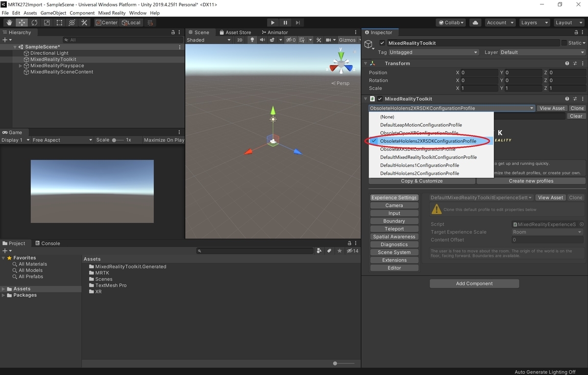The image size is (588, 375).
Task: Toggle Center pivot mode button
Action: pos(106,23)
